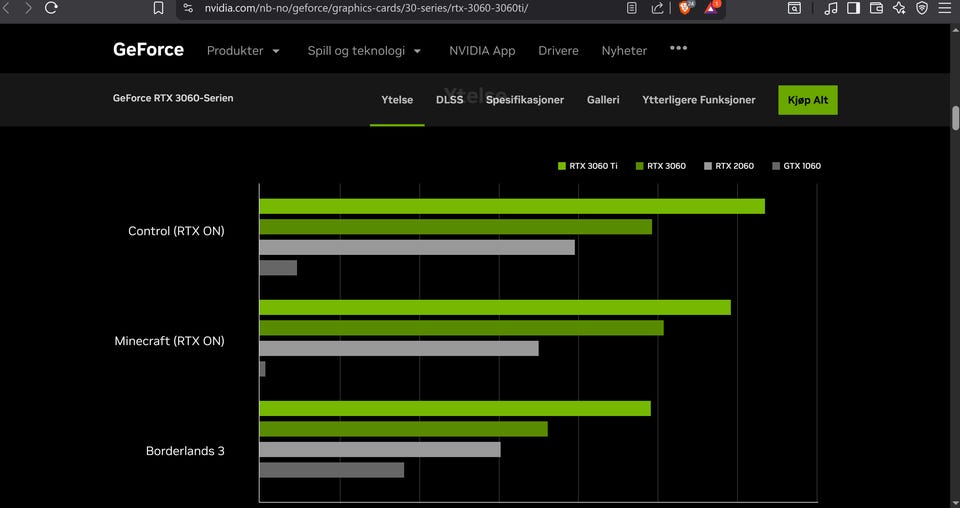This screenshot has height=508, width=960.
Task: Click the address bar URL field
Action: tap(400, 8)
